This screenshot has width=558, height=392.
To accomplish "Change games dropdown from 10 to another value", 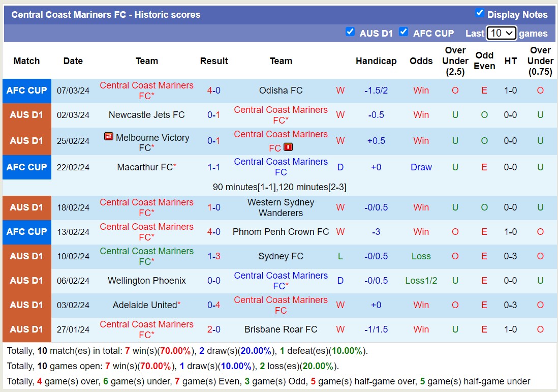I will coord(501,33).
